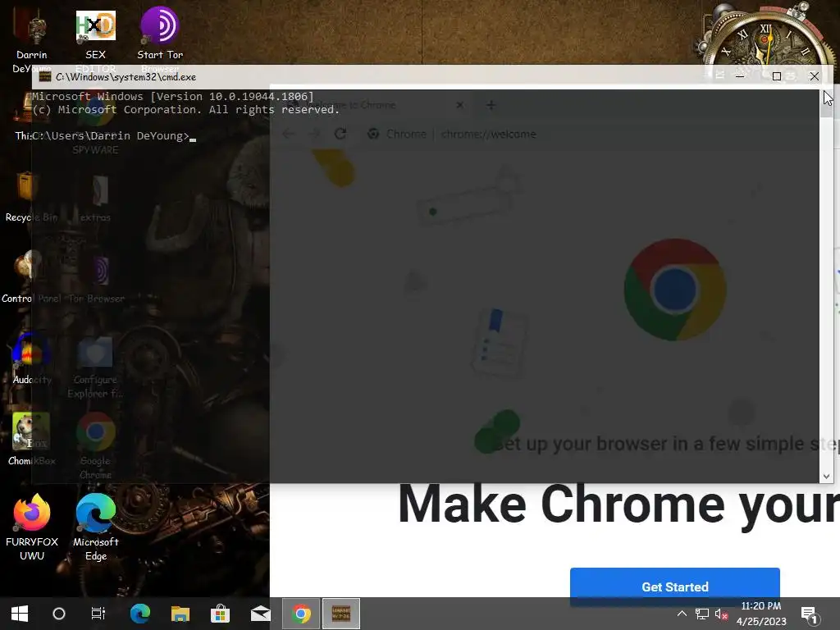Select the cmd.exe taskbar button
Screen dimensions: 840x630
coord(341,614)
